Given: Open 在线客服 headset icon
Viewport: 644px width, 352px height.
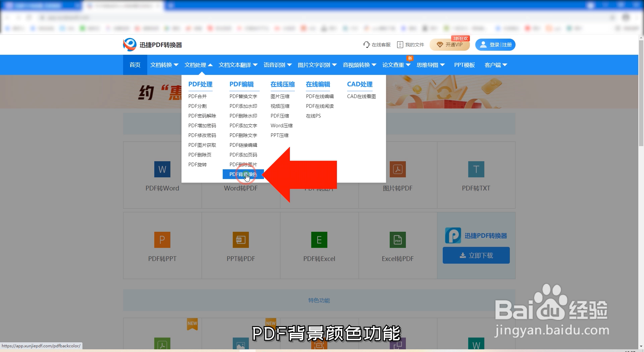Looking at the screenshot, I should (366, 44).
